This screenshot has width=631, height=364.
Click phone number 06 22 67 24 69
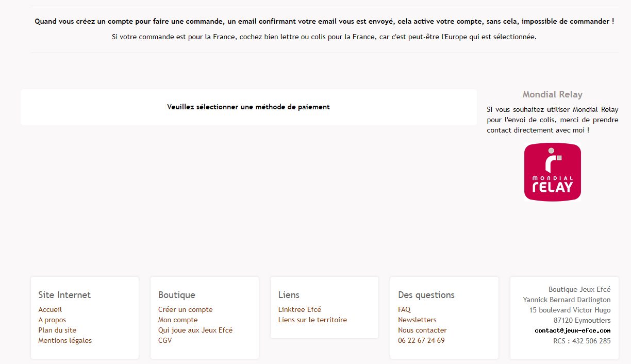(x=421, y=341)
